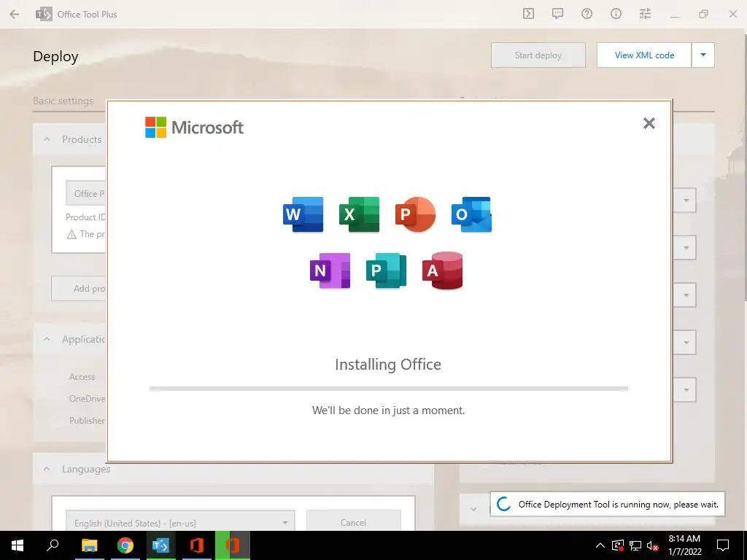Open File Explorer from taskbar
Image resolution: width=747 pixels, height=560 pixels.
click(x=89, y=545)
